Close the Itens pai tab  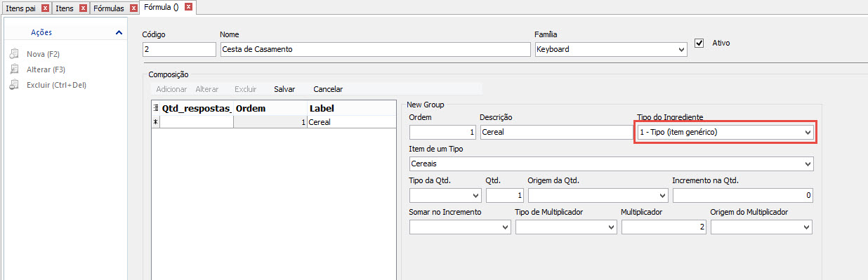pyautogui.click(x=46, y=8)
